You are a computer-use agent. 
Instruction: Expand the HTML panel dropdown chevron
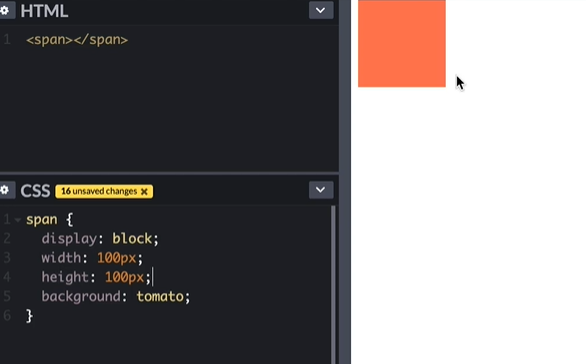click(x=321, y=10)
